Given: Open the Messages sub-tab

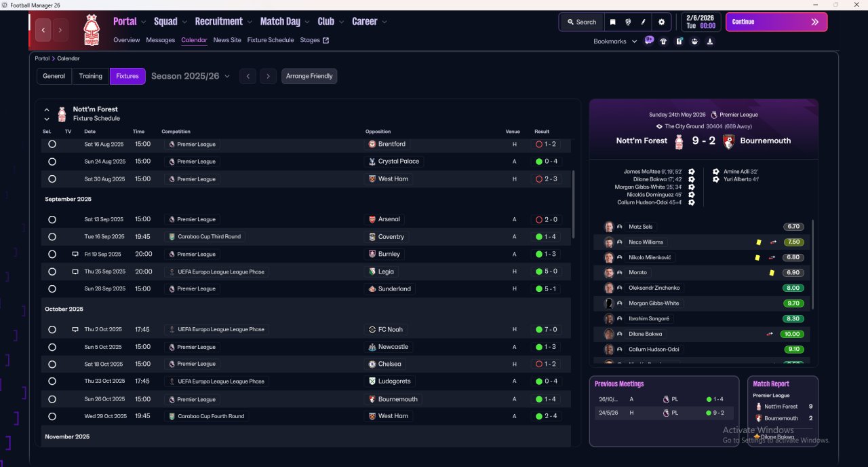Looking at the screenshot, I should (x=161, y=40).
